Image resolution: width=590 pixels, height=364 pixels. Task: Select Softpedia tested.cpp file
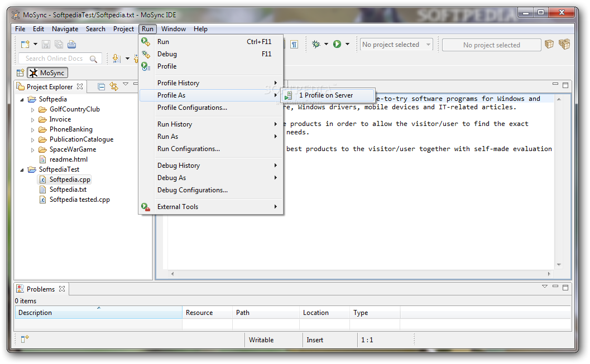(x=79, y=200)
